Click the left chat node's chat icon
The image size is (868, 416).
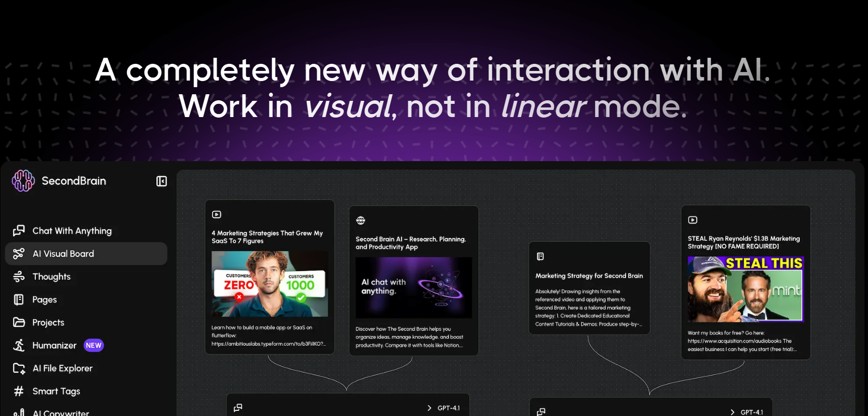(238, 408)
